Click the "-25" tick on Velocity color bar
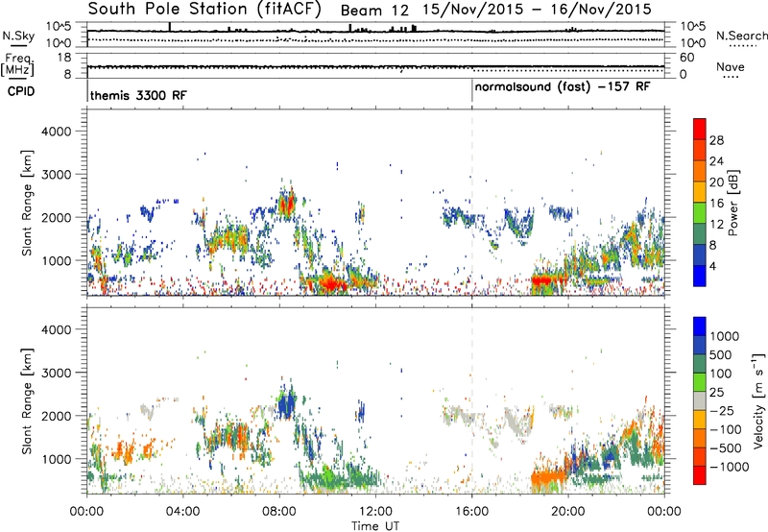This screenshot has height=532, width=768. click(722, 410)
